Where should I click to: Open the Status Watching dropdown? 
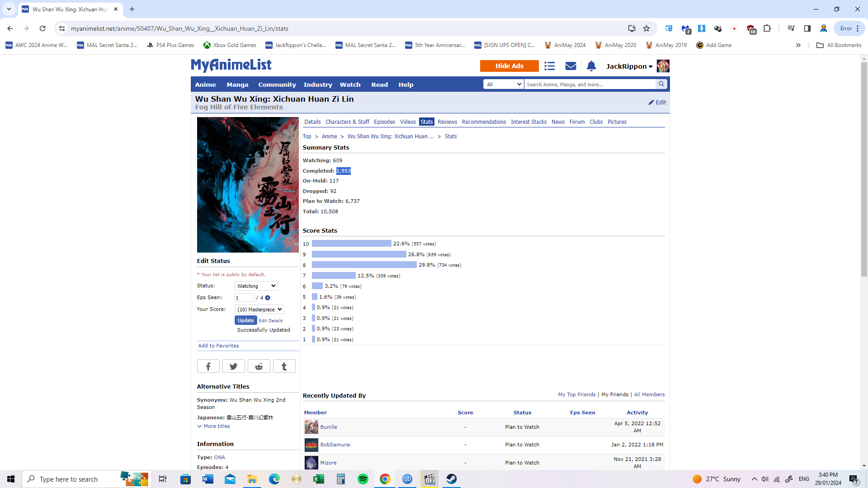click(x=256, y=286)
